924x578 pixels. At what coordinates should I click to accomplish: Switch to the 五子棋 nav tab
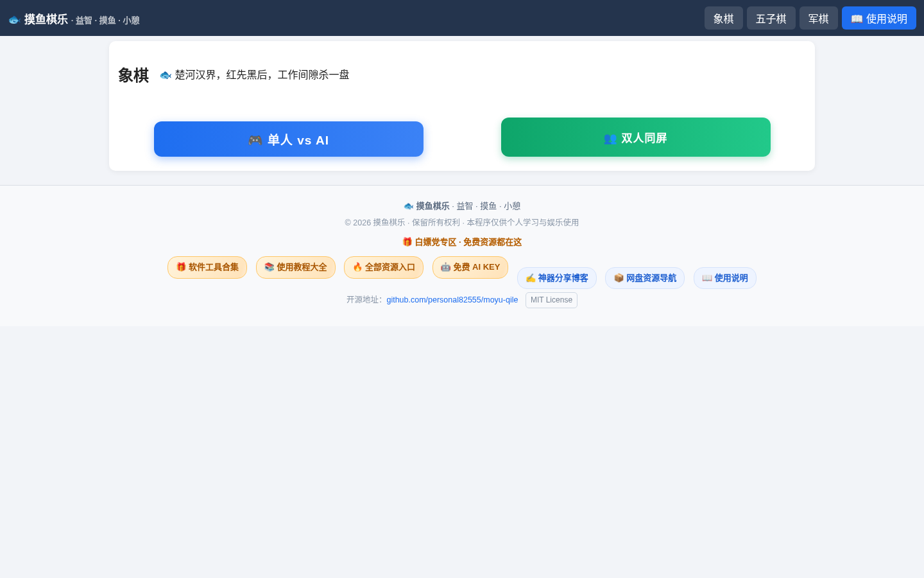[x=771, y=19]
